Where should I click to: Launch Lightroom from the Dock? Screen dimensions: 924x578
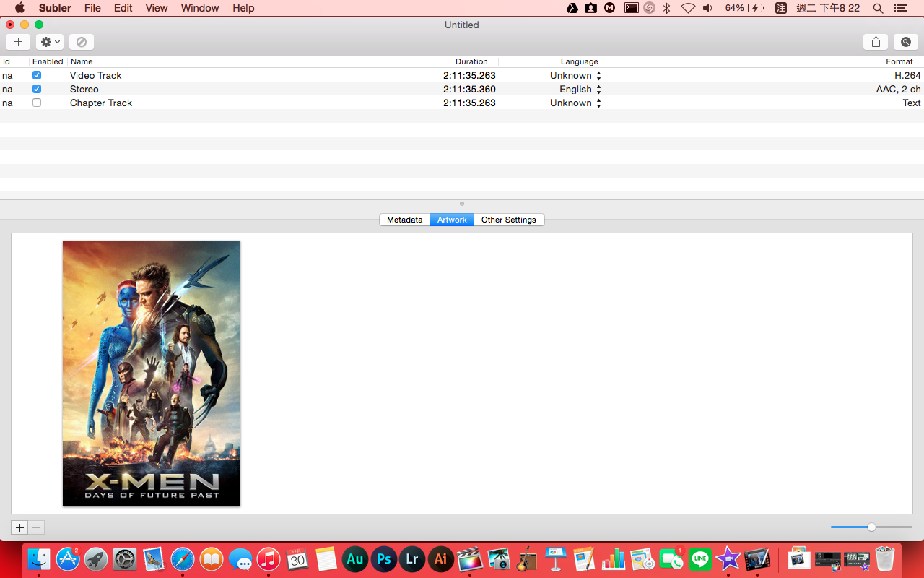[x=412, y=558]
